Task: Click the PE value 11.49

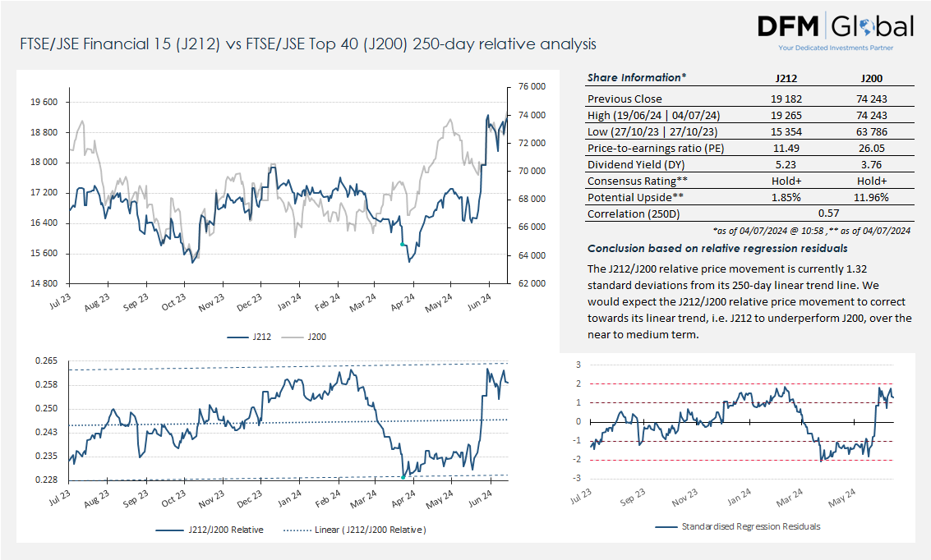Action: [x=786, y=149]
